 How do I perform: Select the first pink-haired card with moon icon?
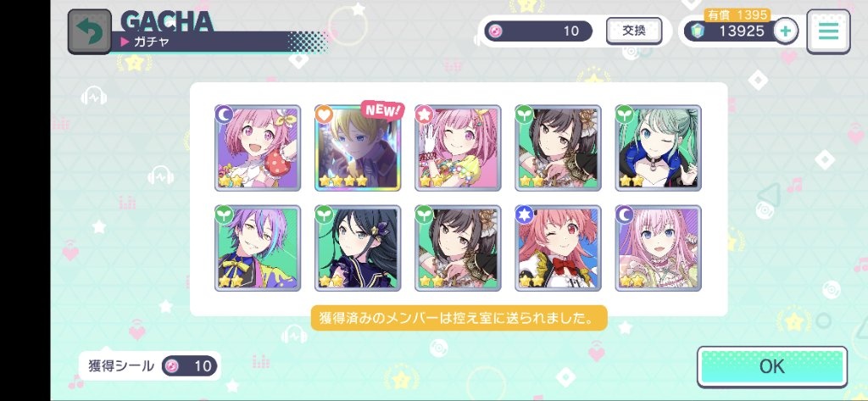[x=258, y=148]
